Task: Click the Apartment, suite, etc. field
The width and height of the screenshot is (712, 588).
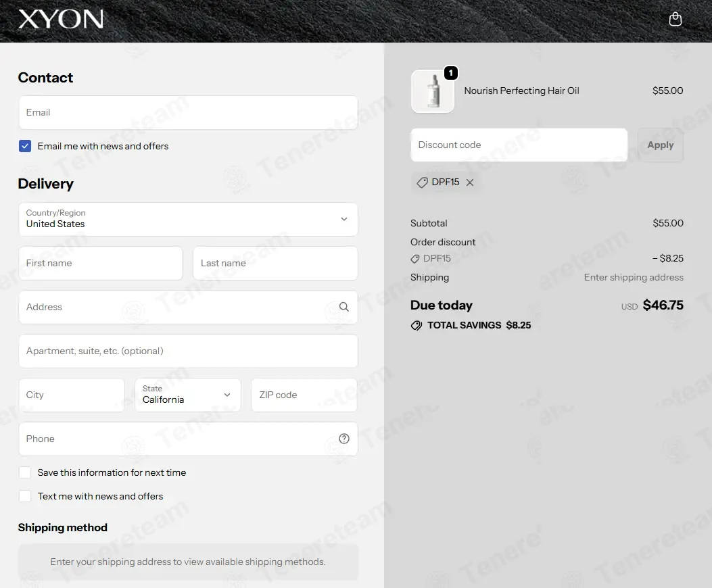Action: pos(188,351)
